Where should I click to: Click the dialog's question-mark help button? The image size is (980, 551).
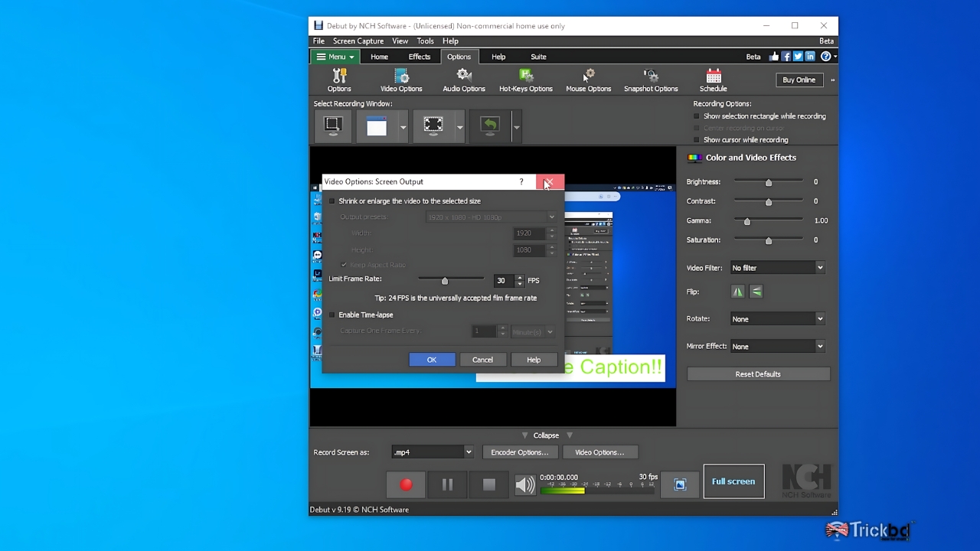coord(521,181)
